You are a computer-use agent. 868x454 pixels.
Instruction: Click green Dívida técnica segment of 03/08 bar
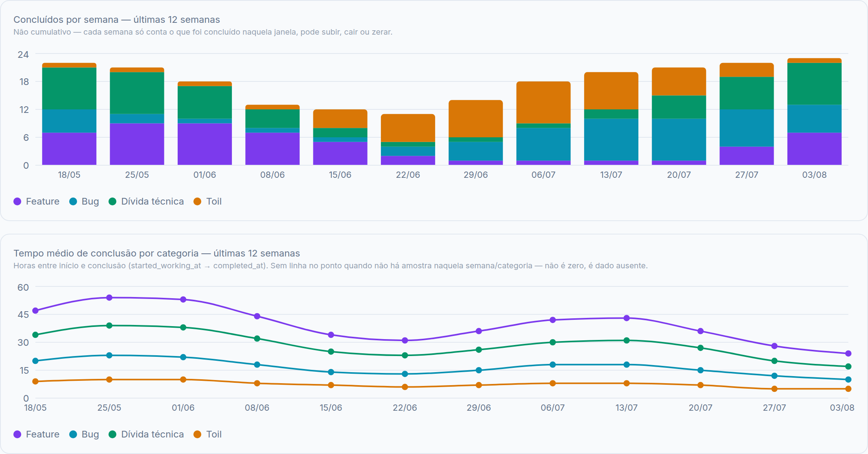[x=815, y=84]
